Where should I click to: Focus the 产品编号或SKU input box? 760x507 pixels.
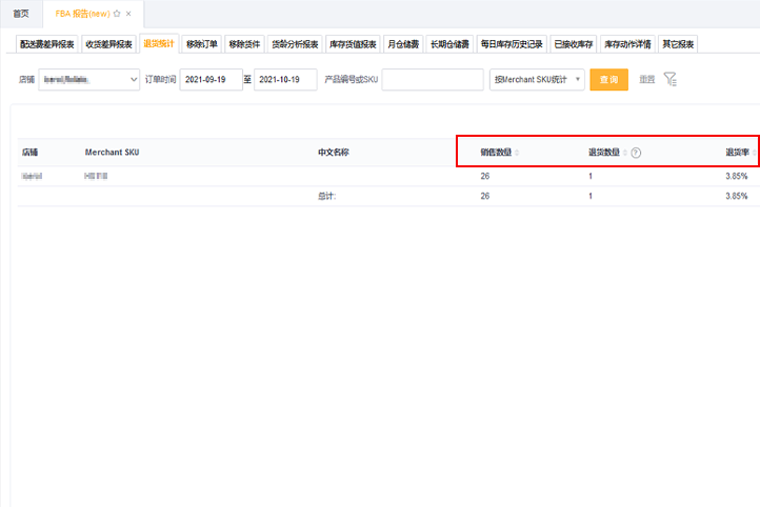pos(433,79)
